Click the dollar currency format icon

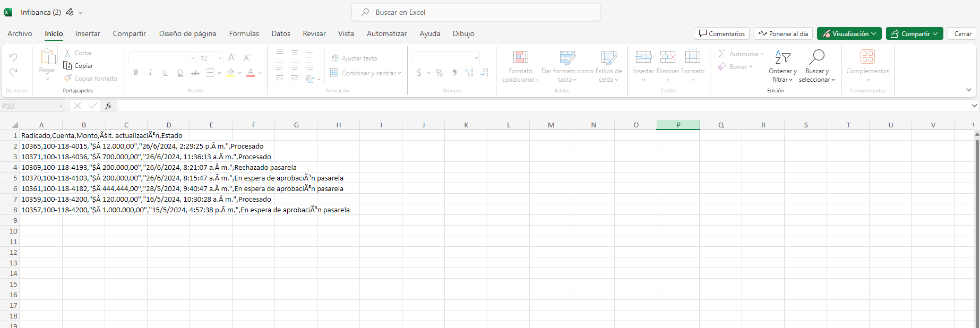(419, 73)
